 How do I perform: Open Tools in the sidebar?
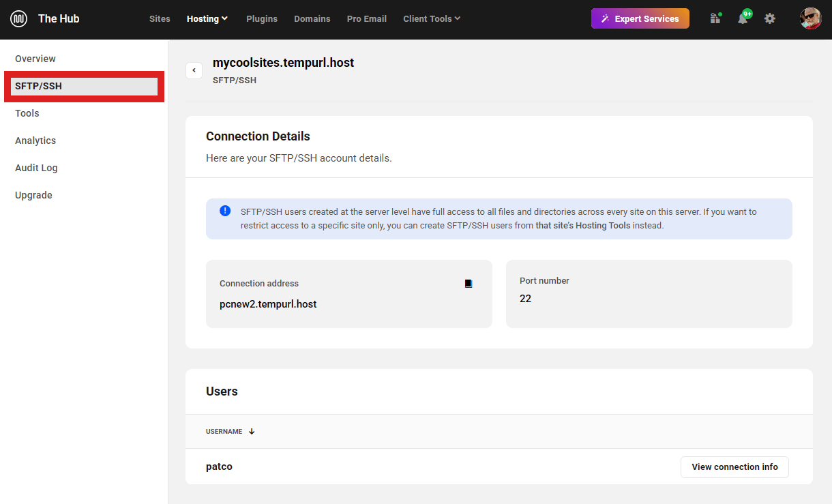click(27, 113)
